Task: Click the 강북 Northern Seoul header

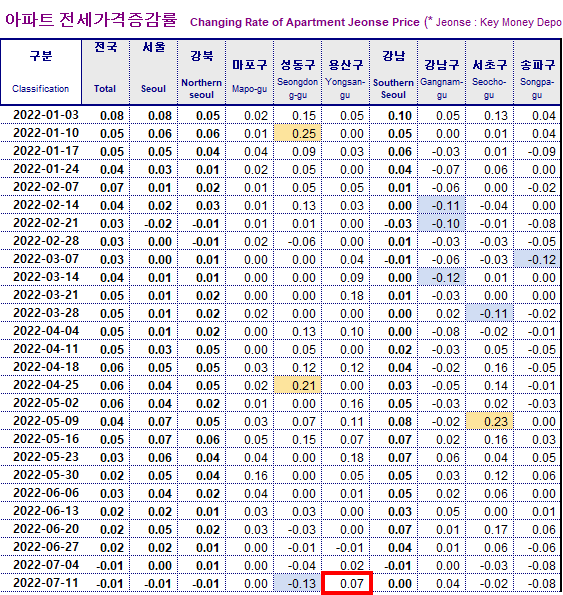Action: click(x=201, y=72)
